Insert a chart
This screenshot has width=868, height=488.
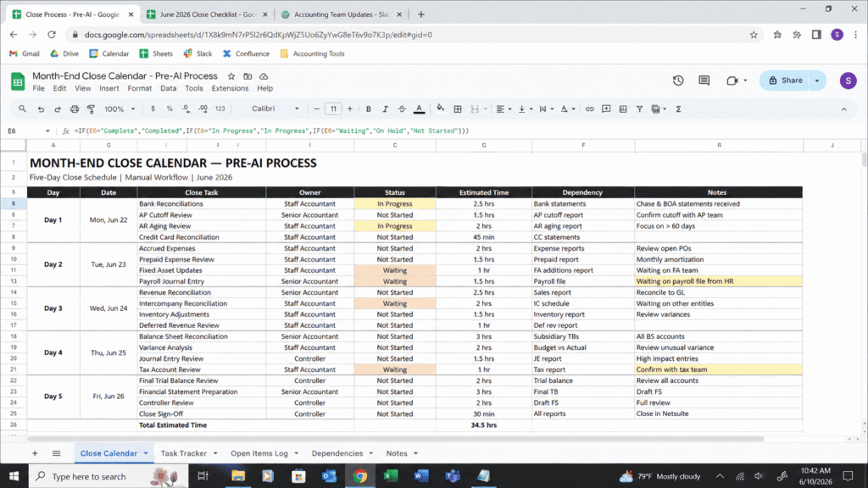623,109
